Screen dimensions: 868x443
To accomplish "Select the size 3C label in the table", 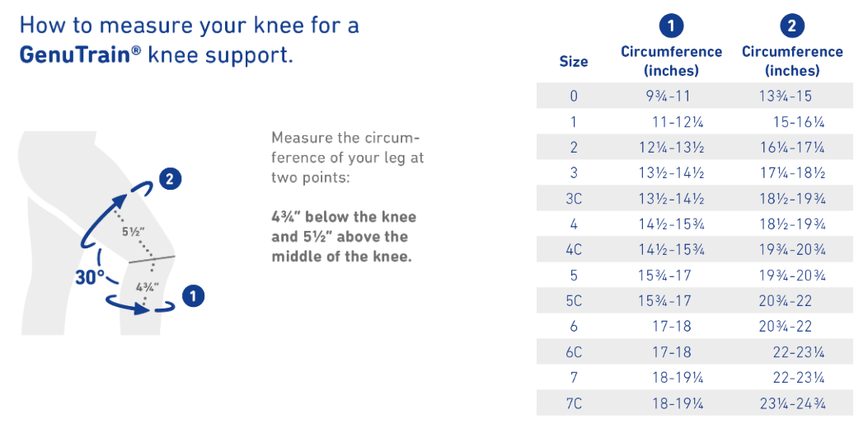I will click(x=574, y=199).
